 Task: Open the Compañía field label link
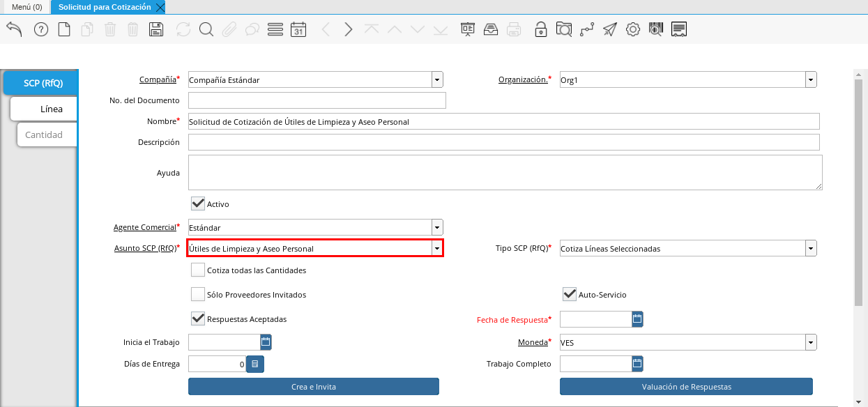tap(158, 79)
